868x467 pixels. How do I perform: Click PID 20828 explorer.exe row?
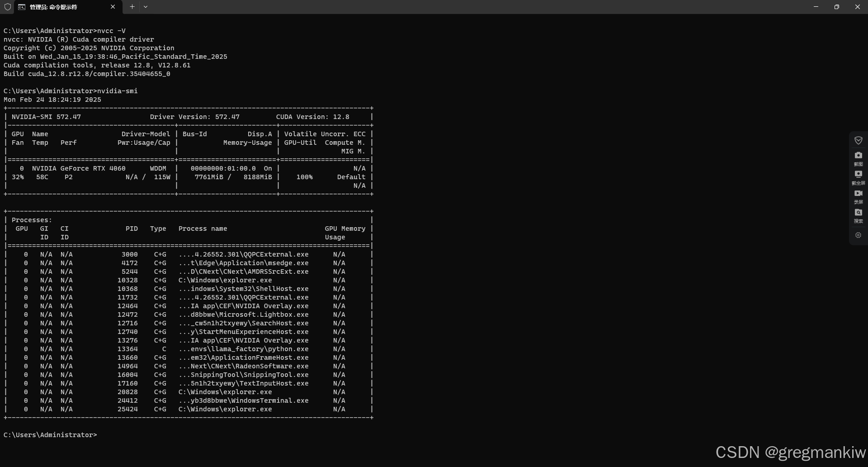coord(189,392)
